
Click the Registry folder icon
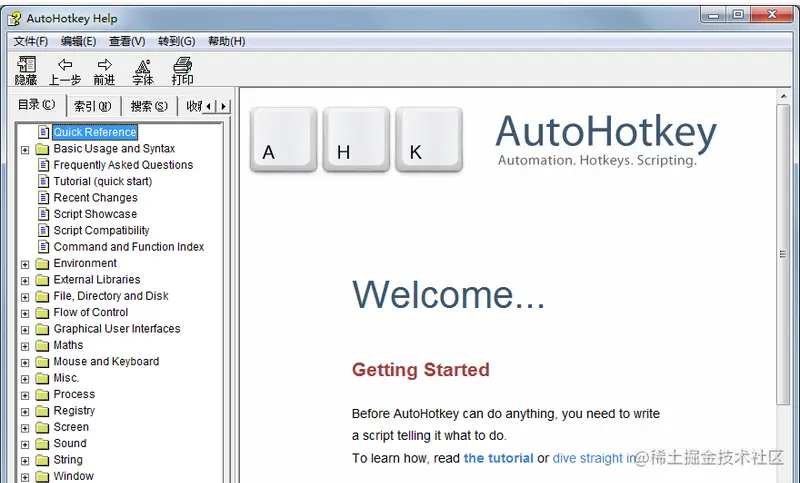click(42, 411)
